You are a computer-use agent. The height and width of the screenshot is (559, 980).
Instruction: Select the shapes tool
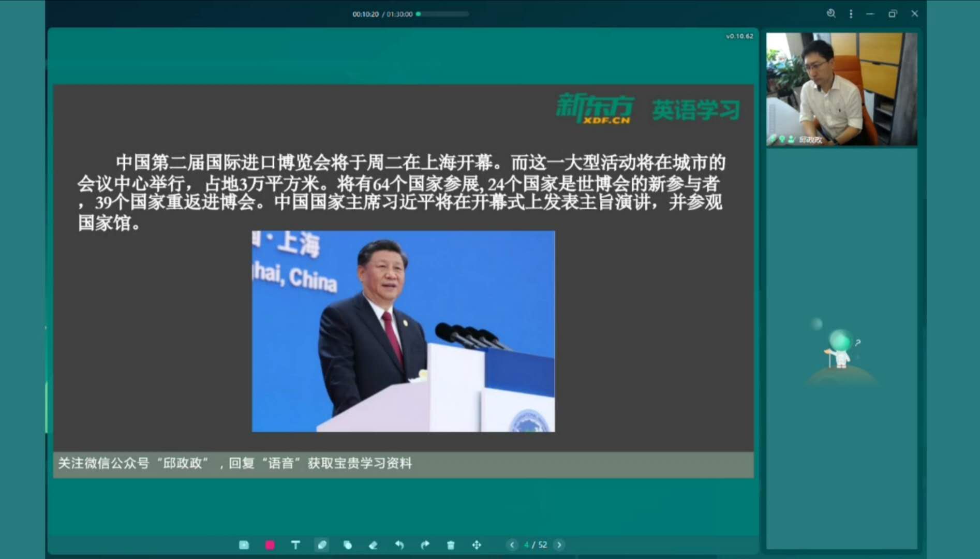(x=348, y=545)
